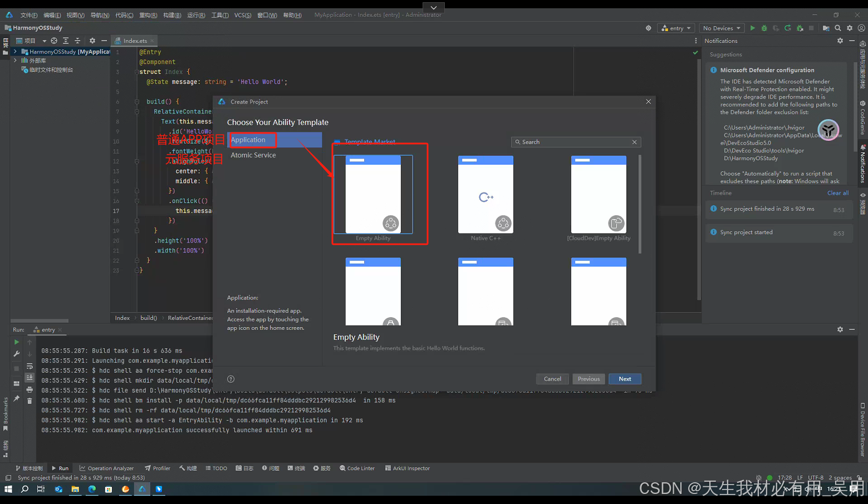The image size is (868, 504).
Task: Click the template list vertical scrollbar
Action: (640, 204)
